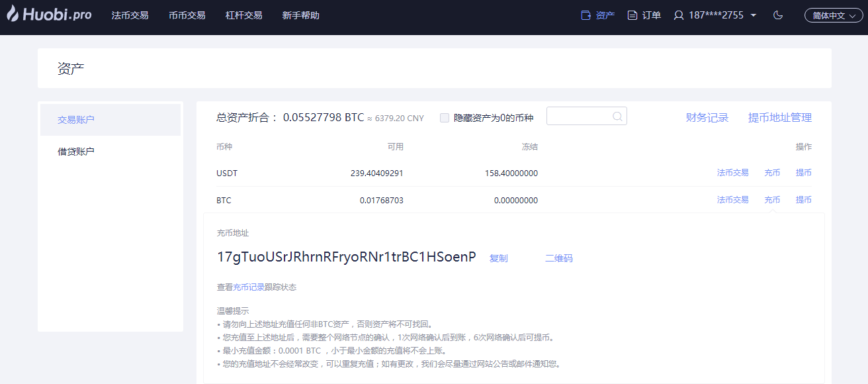Click 复制 to copy deposit address

pyautogui.click(x=498, y=258)
